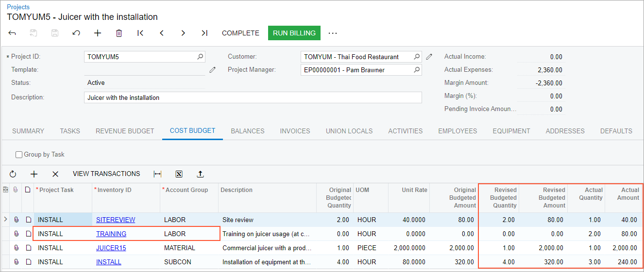Enable the Group by Task checkbox

pos(19,155)
